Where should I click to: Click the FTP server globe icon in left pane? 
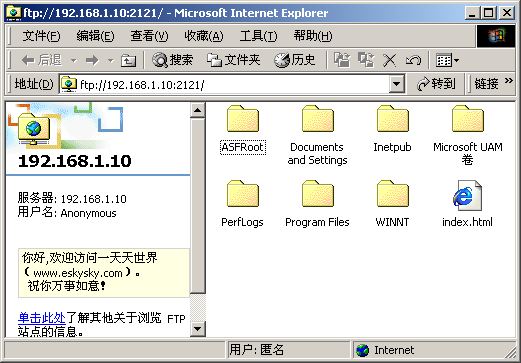(x=33, y=129)
